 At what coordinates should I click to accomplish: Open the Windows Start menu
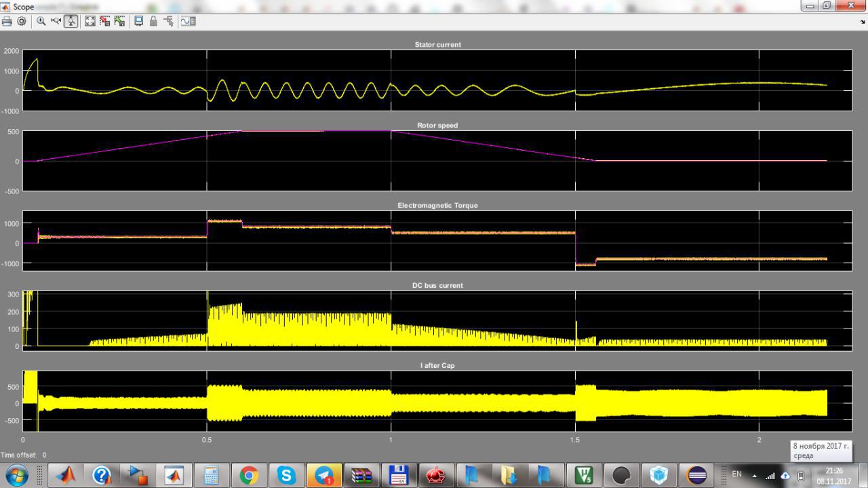(x=17, y=475)
